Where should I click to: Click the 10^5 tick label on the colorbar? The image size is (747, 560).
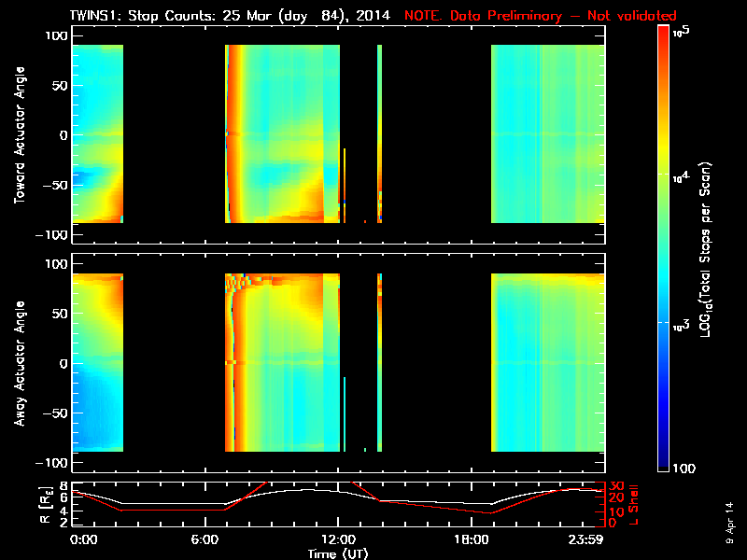682,32
